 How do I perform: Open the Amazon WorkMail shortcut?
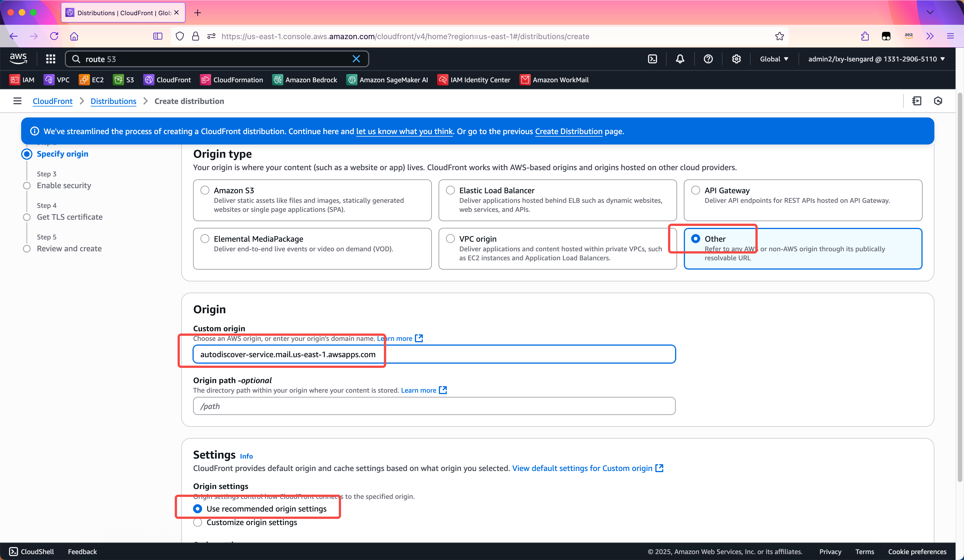click(554, 80)
